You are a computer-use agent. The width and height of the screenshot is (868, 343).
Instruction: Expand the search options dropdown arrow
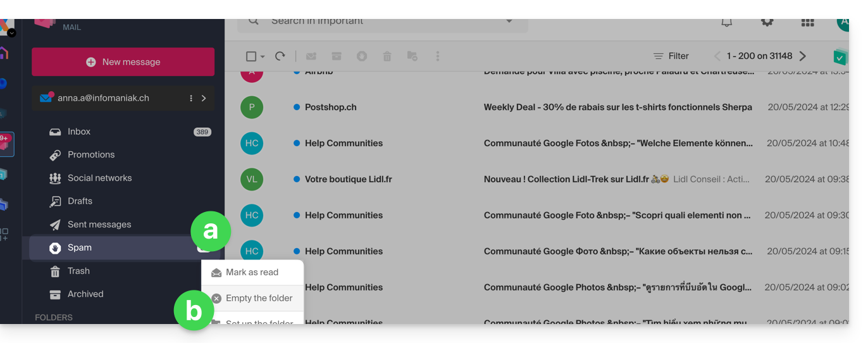click(509, 22)
